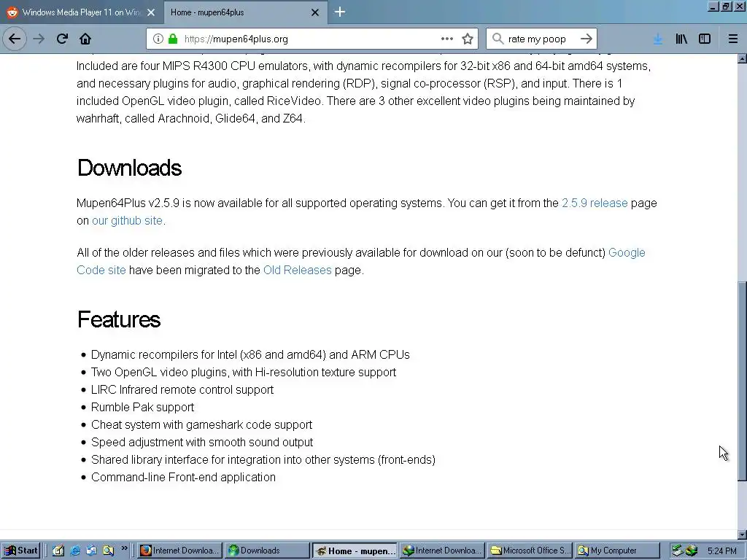Viewport: 747px width, 560px height.
Task: Follow the 'our github site' link
Action: [x=127, y=220]
